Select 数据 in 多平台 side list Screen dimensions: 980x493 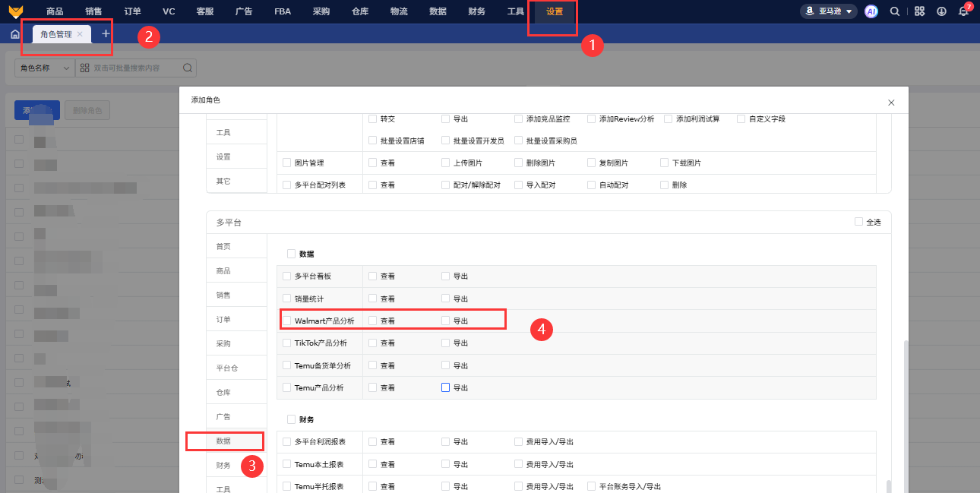(x=223, y=441)
